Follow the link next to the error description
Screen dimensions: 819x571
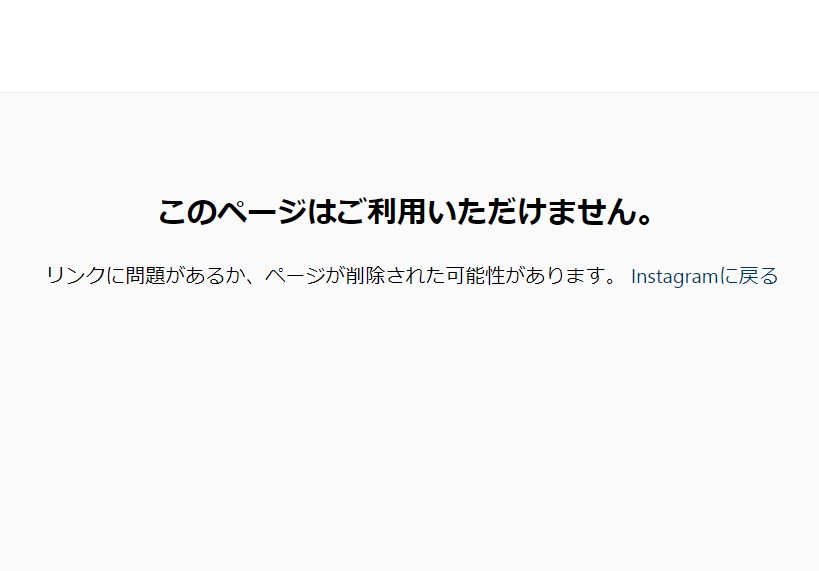(x=704, y=276)
